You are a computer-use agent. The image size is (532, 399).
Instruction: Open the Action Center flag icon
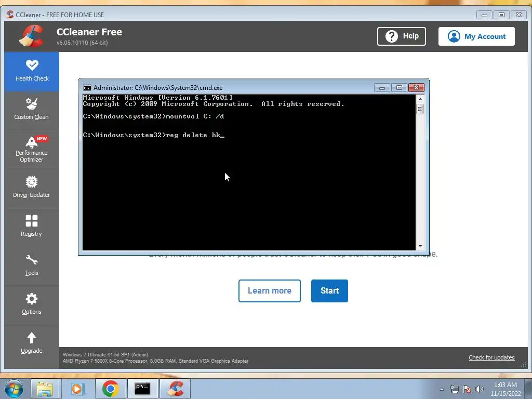point(467,389)
